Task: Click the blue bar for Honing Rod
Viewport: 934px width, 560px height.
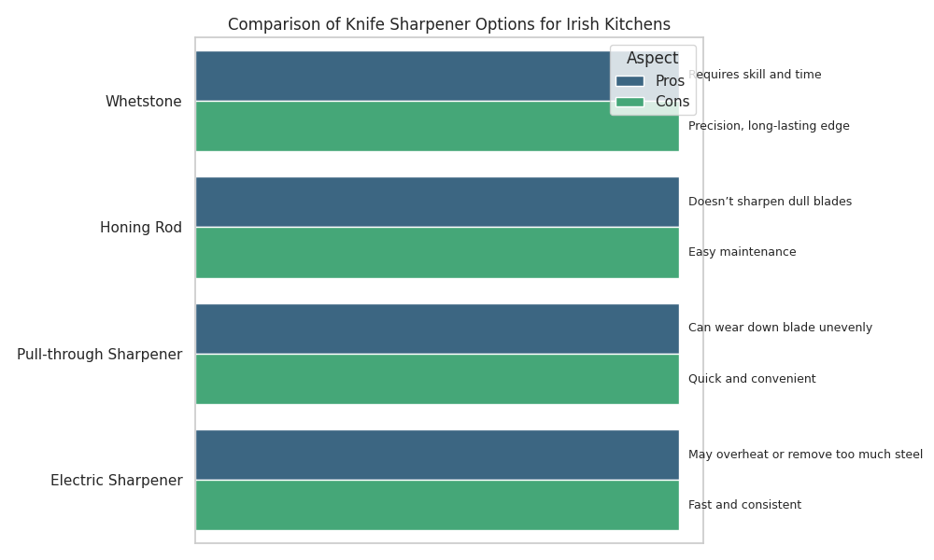Action: 437,203
